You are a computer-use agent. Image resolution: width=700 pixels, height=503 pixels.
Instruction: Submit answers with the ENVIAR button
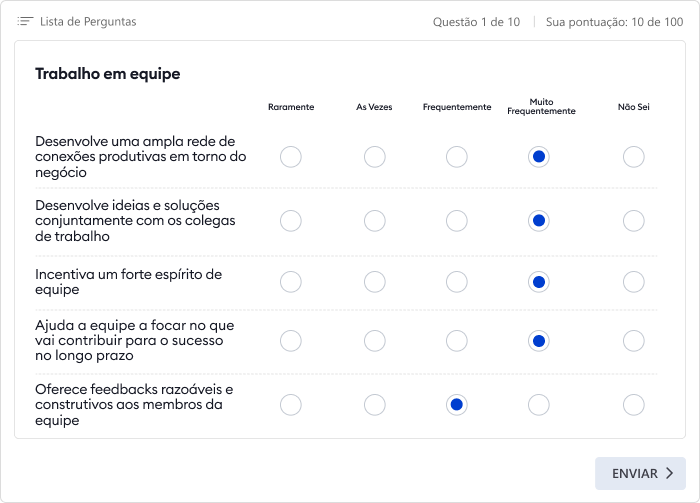point(640,473)
